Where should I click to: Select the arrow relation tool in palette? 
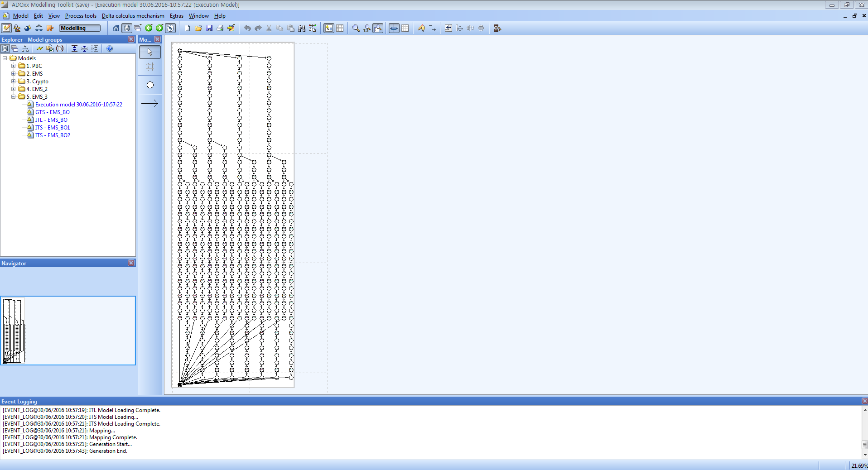coord(150,103)
